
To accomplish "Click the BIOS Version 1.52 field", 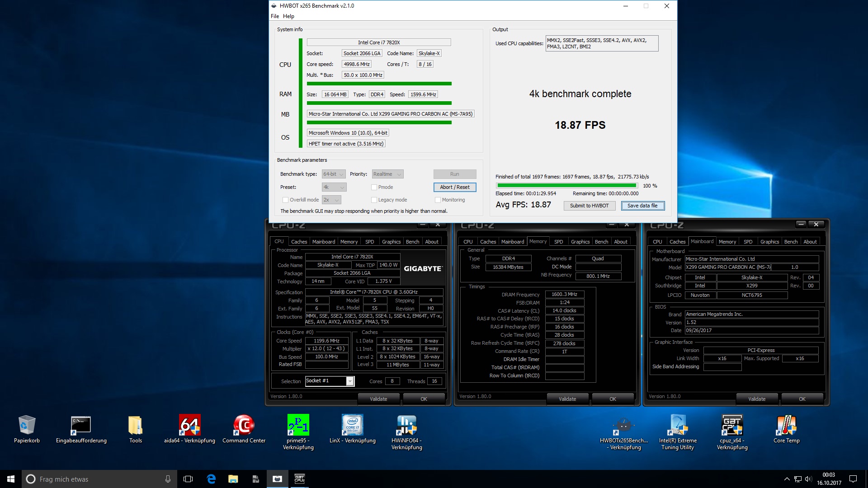I will [x=751, y=323].
